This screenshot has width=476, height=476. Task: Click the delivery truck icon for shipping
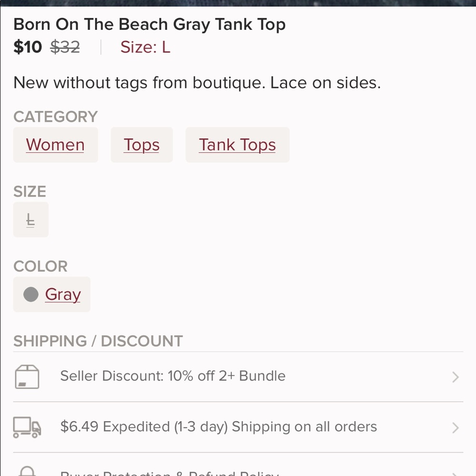coord(27,427)
